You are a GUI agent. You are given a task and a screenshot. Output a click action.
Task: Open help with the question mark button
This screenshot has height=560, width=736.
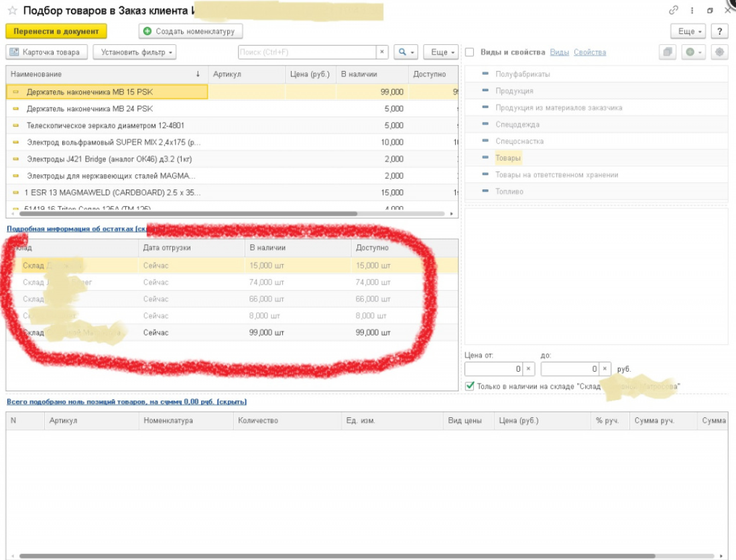coord(719,31)
